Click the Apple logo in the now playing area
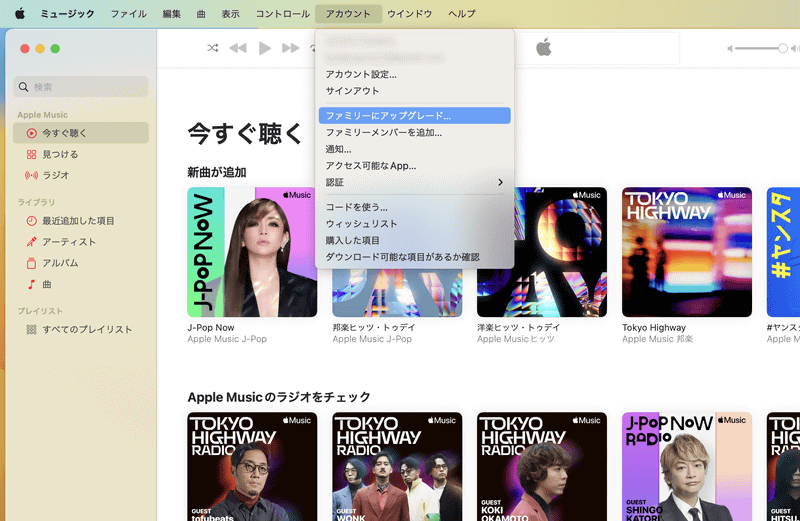 point(544,47)
